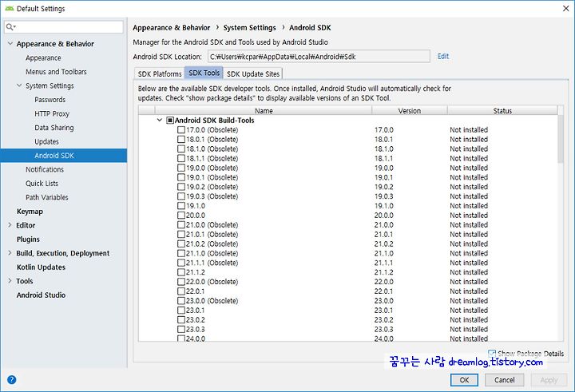Select Path Variables settings
Viewport: 575px width, 392px height.
46,197
